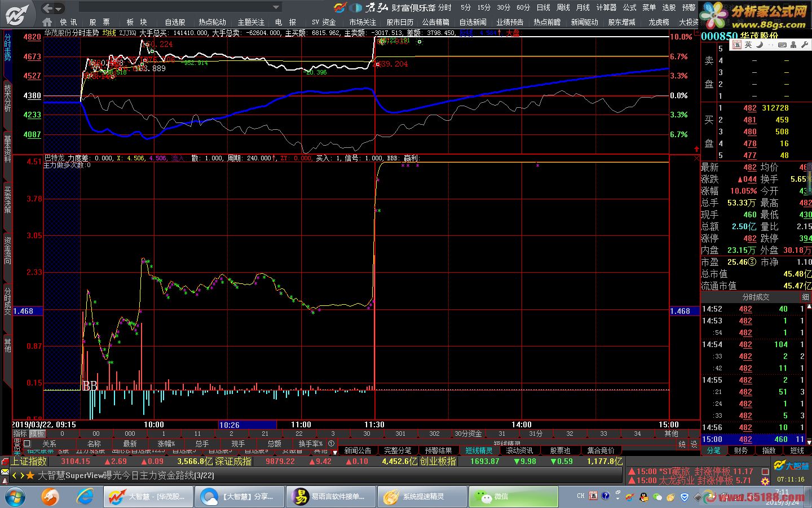The width and height of the screenshot is (812, 508).
Task: Click the 上证指数 index label
Action: pos(28,461)
